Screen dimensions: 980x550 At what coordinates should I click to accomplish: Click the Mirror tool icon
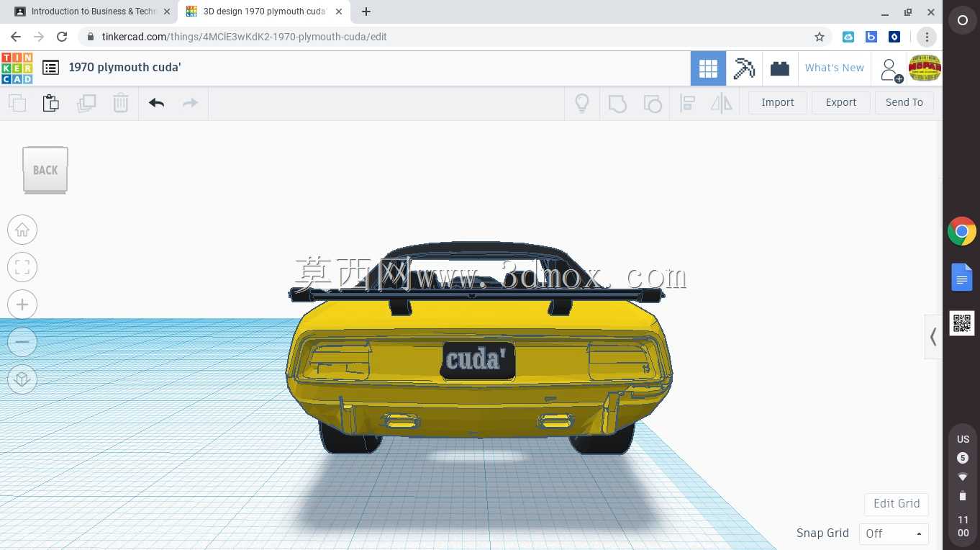[722, 103]
